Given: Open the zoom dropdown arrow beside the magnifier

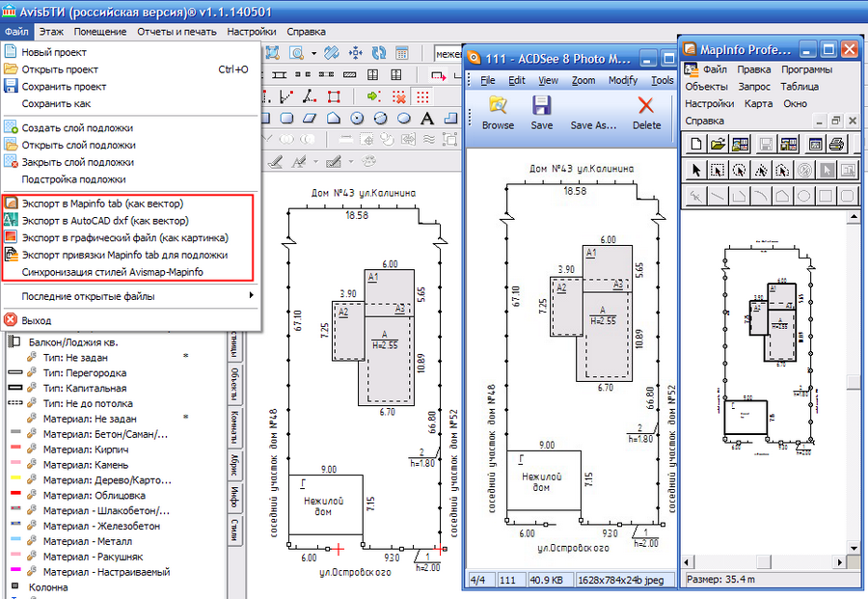Looking at the screenshot, I should point(313,54).
